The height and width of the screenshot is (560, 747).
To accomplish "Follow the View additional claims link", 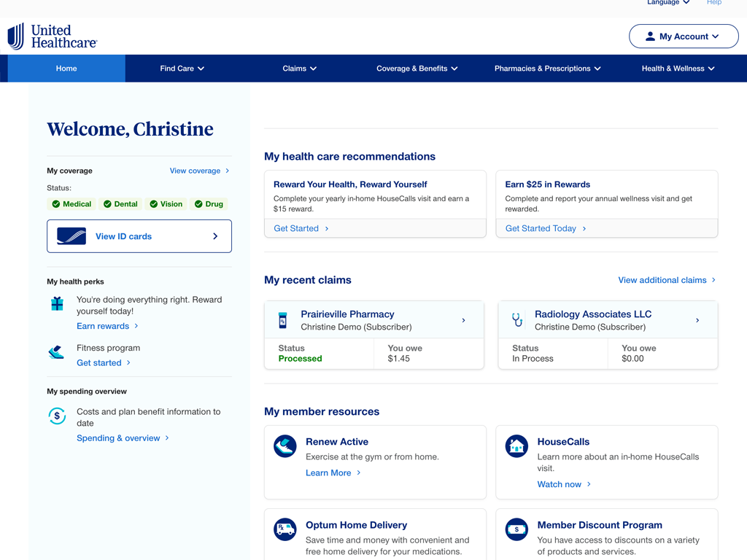I will [x=666, y=280].
